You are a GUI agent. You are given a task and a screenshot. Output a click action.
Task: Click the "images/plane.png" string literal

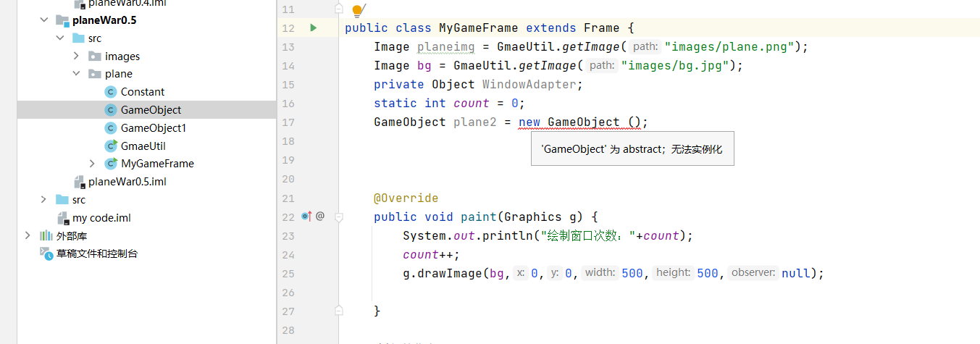[729, 47]
